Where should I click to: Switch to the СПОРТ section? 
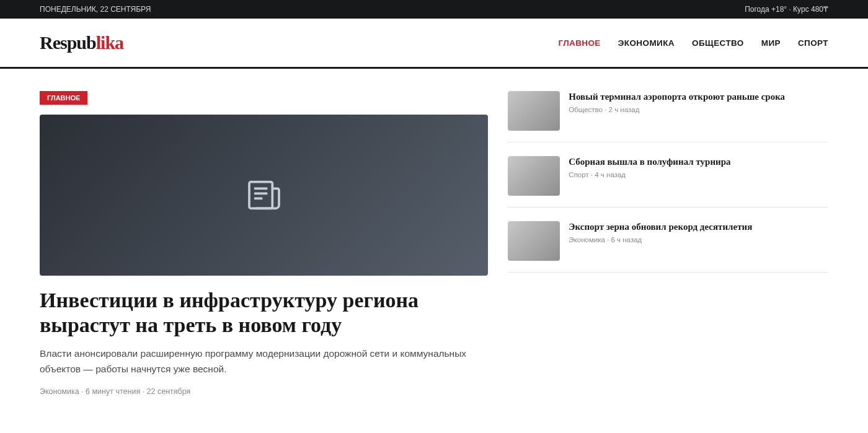(813, 43)
